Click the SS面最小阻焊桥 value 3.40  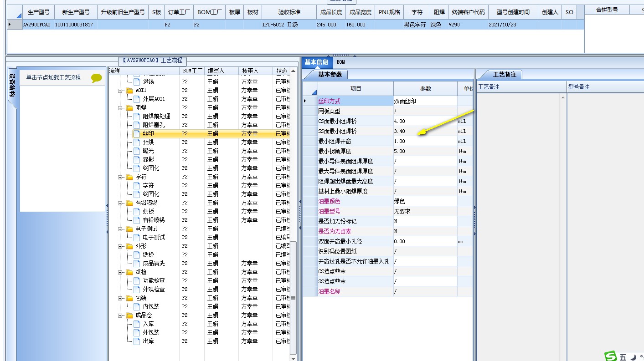pyautogui.click(x=425, y=131)
